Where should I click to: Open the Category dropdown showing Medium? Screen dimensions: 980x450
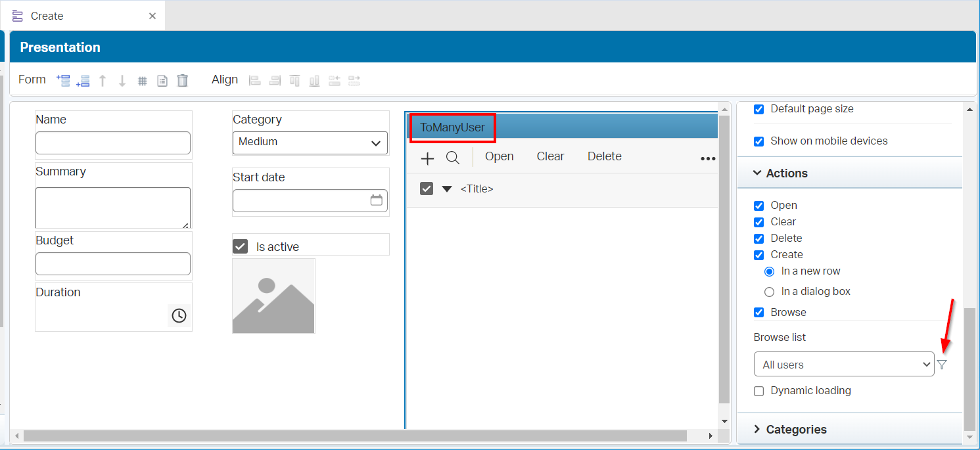310,143
